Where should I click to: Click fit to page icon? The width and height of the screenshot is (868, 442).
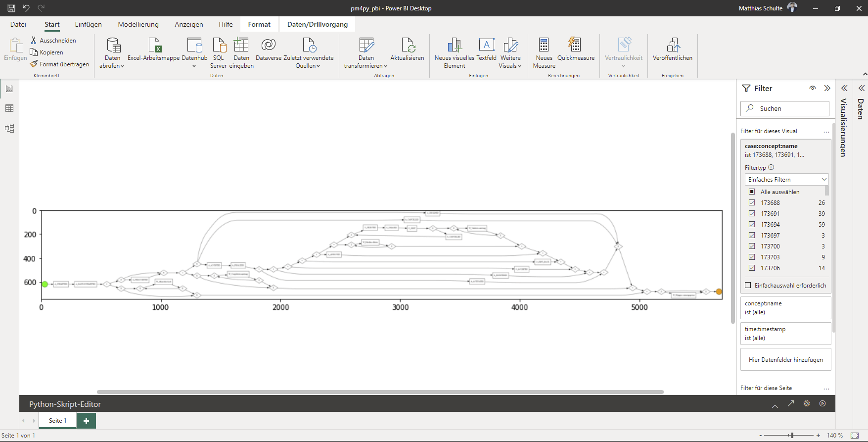855,436
